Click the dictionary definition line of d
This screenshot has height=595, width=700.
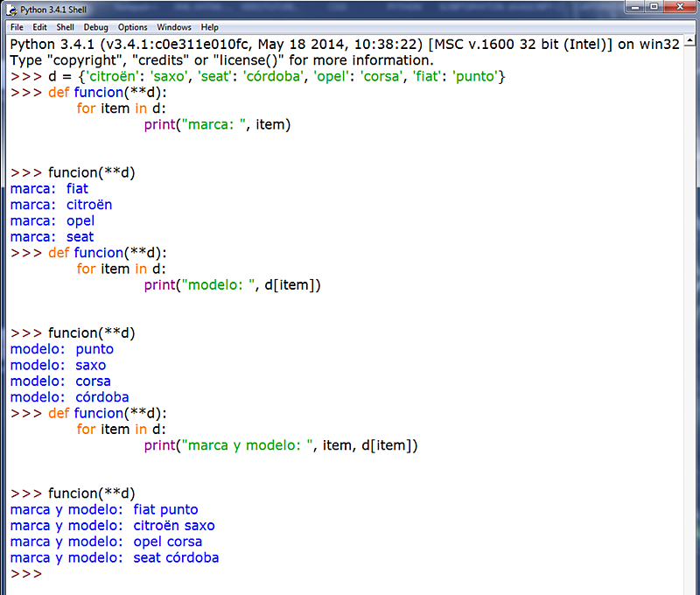[262, 76]
